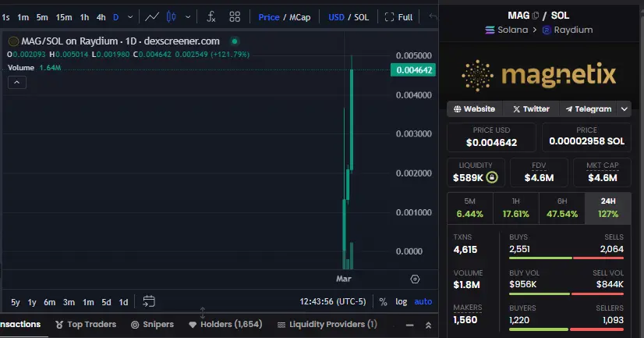Minimize the bottom panel with dash icon

pyautogui.click(x=409, y=326)
